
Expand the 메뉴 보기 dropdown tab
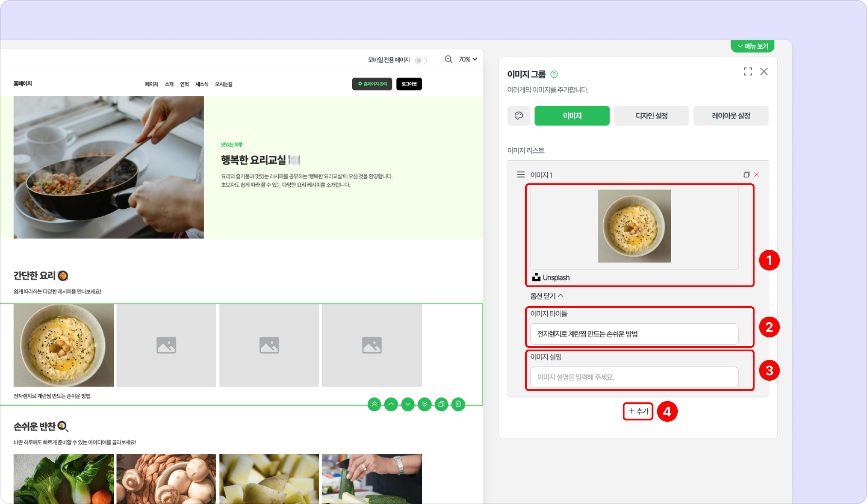coord(752,46)
